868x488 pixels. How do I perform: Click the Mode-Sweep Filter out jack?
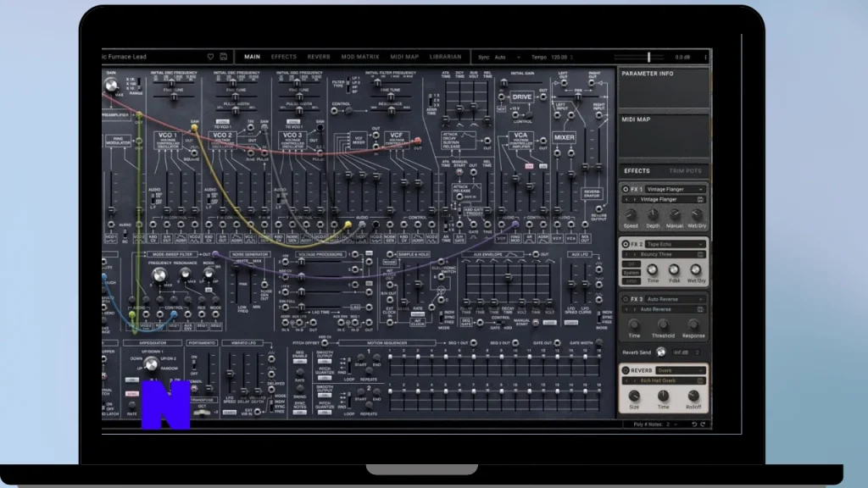215,254
